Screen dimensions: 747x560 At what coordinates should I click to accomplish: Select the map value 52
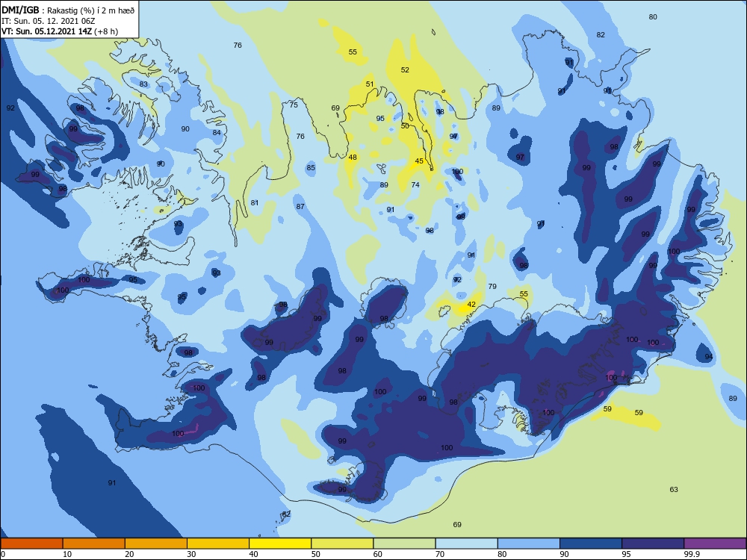(405, 69)
